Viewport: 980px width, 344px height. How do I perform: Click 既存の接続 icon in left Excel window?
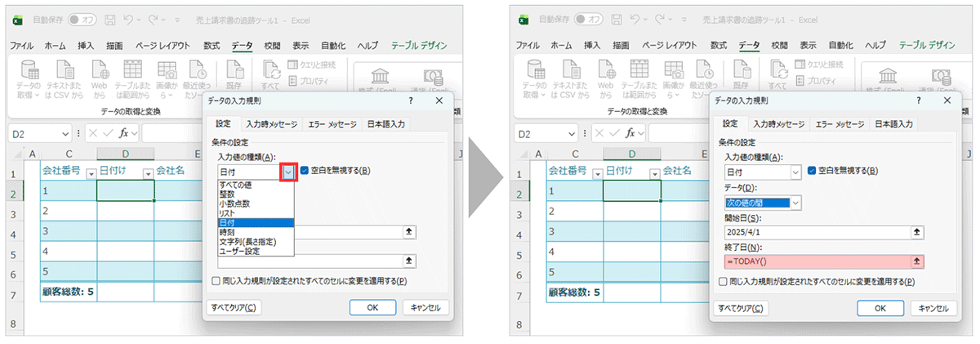click(x=234, y=70)
